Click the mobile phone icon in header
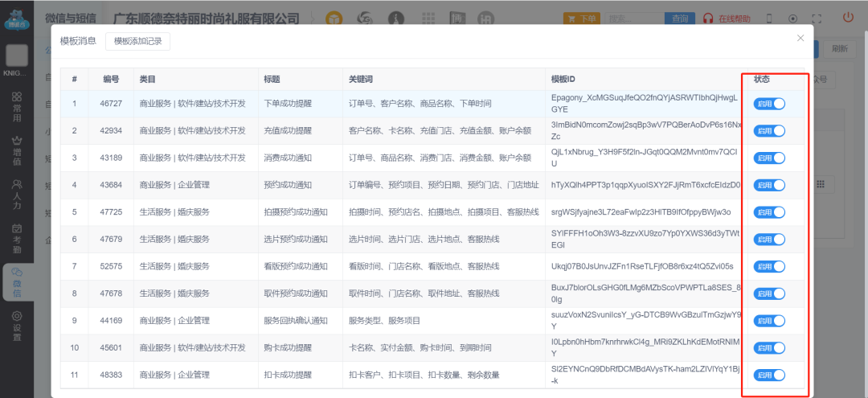 coord(768,18)
